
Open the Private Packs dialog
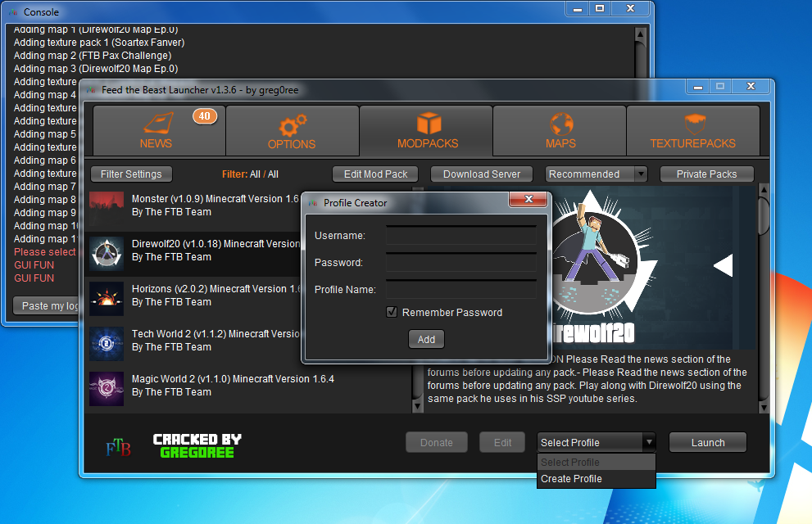[706, 174]
